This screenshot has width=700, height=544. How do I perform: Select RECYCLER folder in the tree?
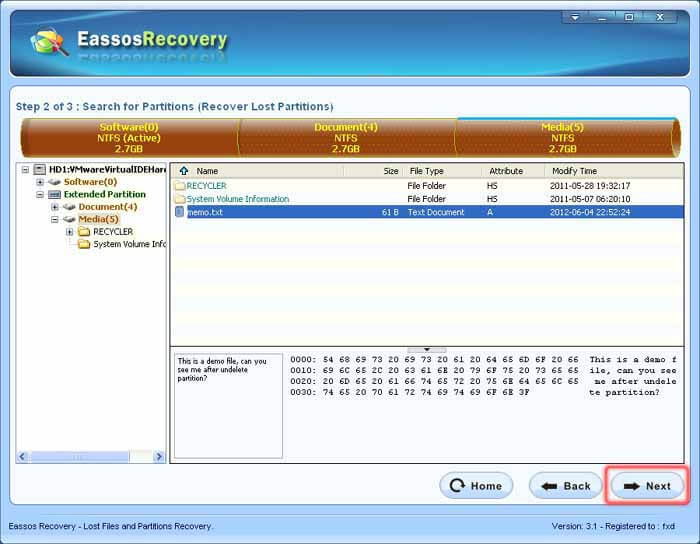pyautogui.click(x=113, y=232)
